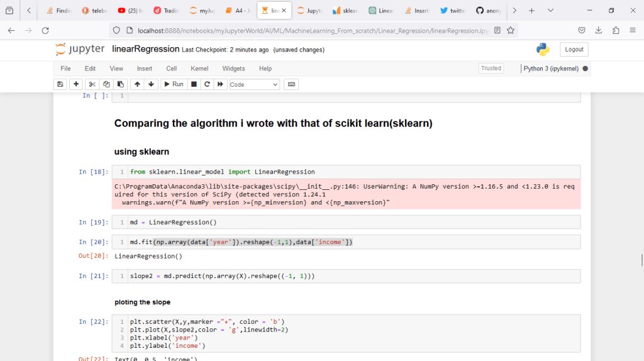Save the notebook with the floppy disk icon

60,84
